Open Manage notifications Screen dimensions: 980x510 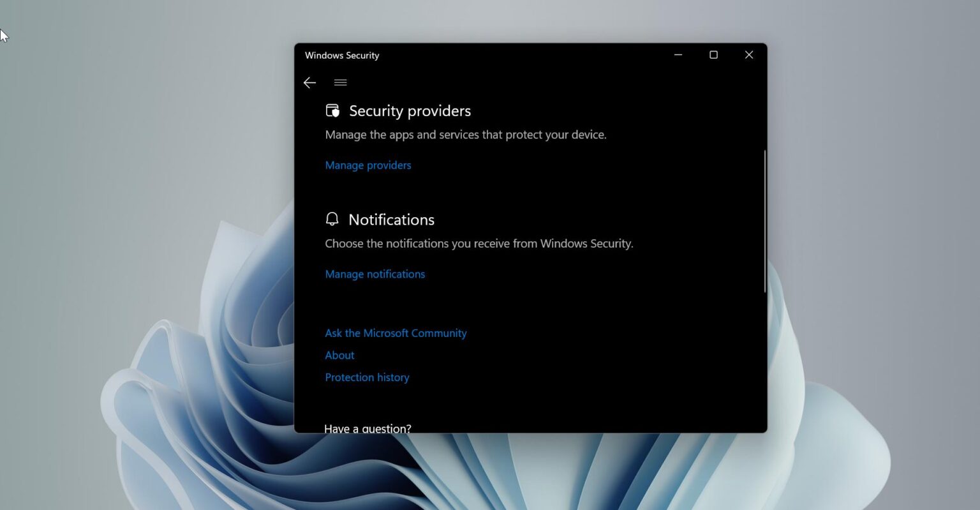(x=375, y=274)
